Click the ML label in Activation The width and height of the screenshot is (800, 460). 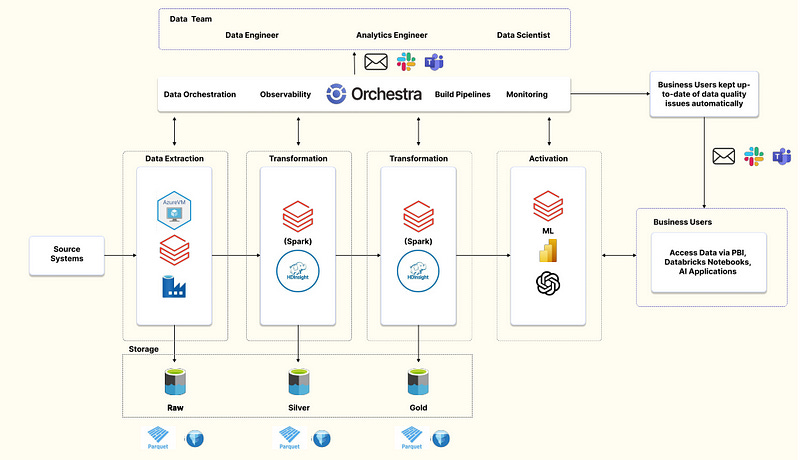coord(548,231)
